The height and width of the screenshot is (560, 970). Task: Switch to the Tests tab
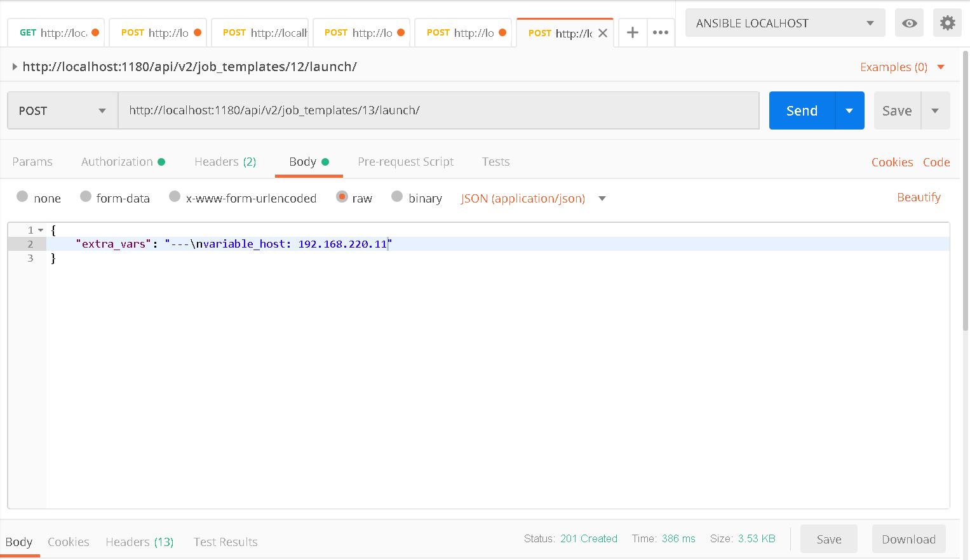pos(495,162)
